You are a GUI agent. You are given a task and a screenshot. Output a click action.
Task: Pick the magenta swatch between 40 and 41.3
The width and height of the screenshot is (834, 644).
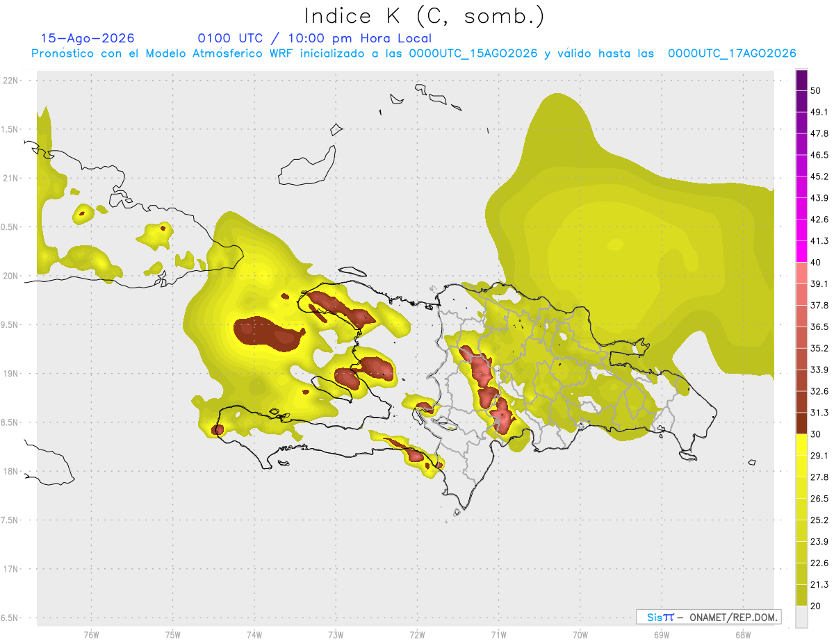point(801,251)
